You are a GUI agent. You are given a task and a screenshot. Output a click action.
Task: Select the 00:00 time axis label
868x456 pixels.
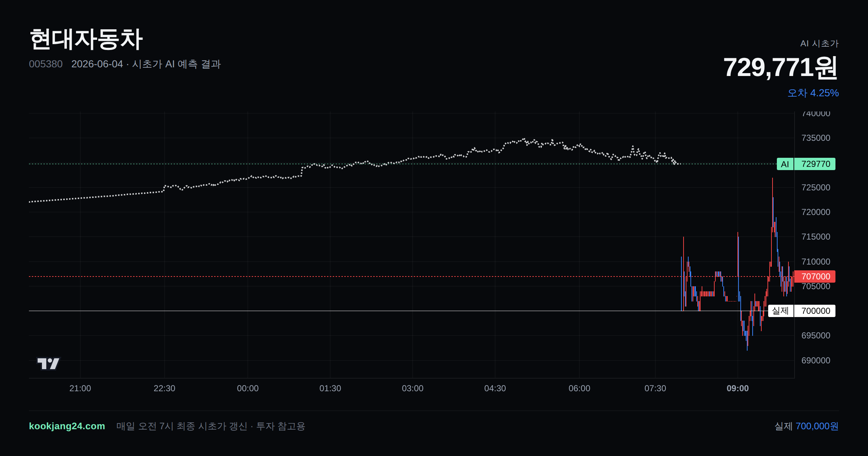[248, 388]
